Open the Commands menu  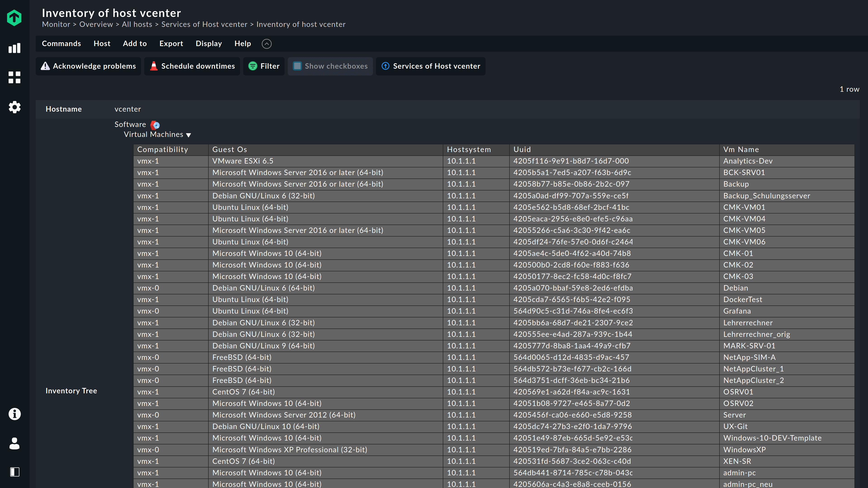point(61,43)
